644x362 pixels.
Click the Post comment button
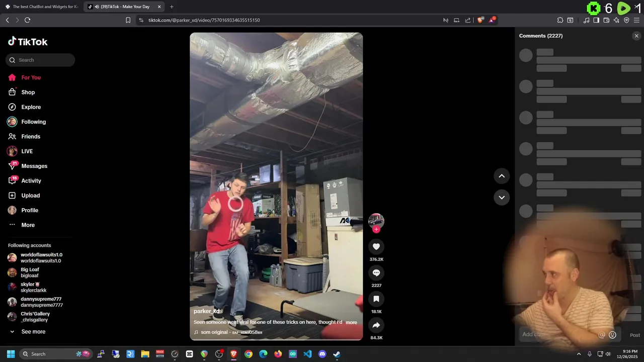click(x=635, y=335)
